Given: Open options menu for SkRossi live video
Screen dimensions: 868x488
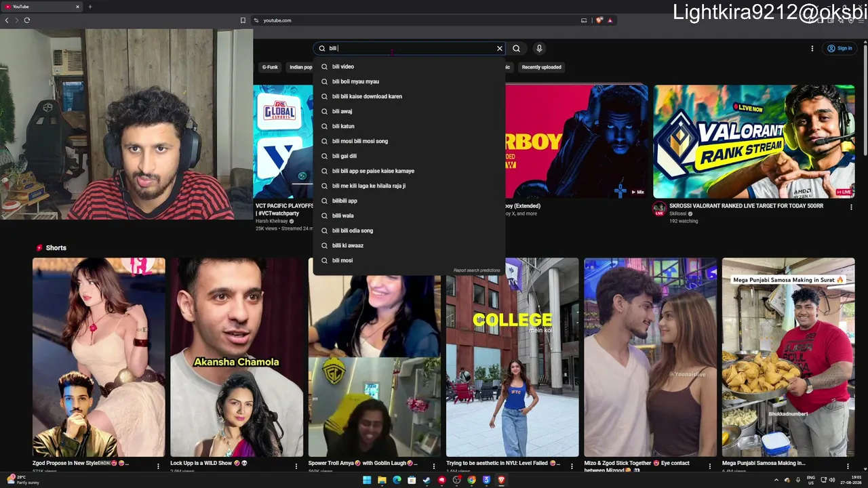Looking at the screenshot, I should [x=851, y=207].
